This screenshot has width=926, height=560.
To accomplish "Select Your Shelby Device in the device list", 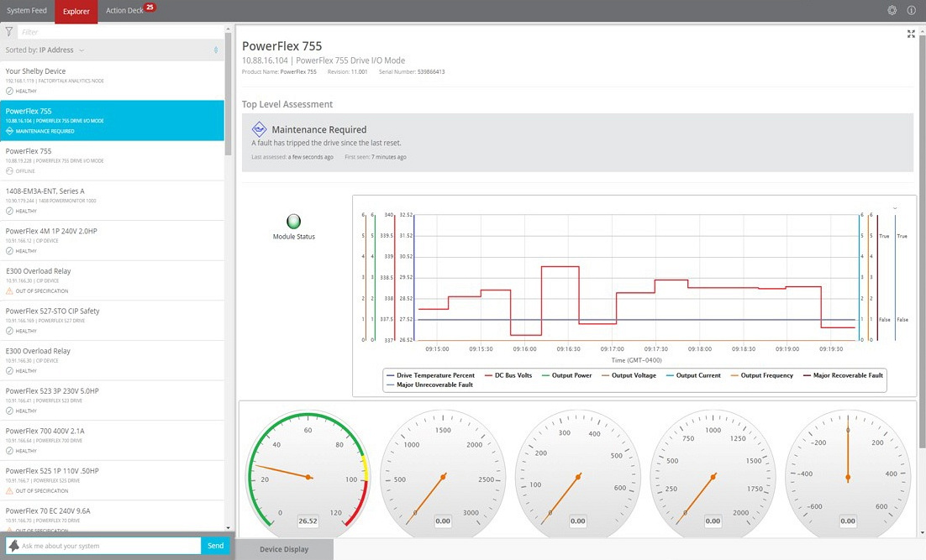I will coord(113,81).
